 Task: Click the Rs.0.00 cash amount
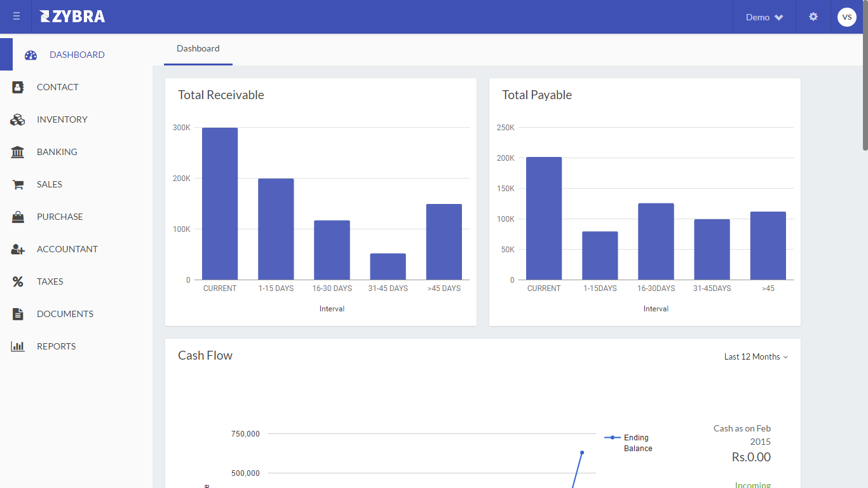751,457
